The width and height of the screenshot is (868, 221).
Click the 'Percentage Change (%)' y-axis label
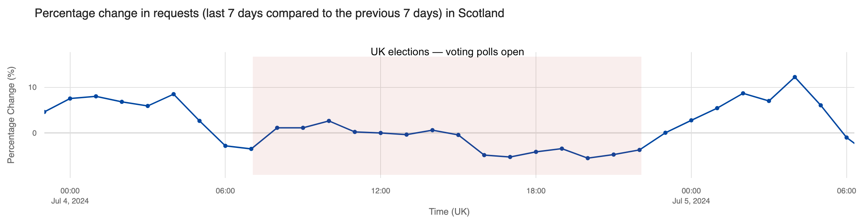click(11, 115)
